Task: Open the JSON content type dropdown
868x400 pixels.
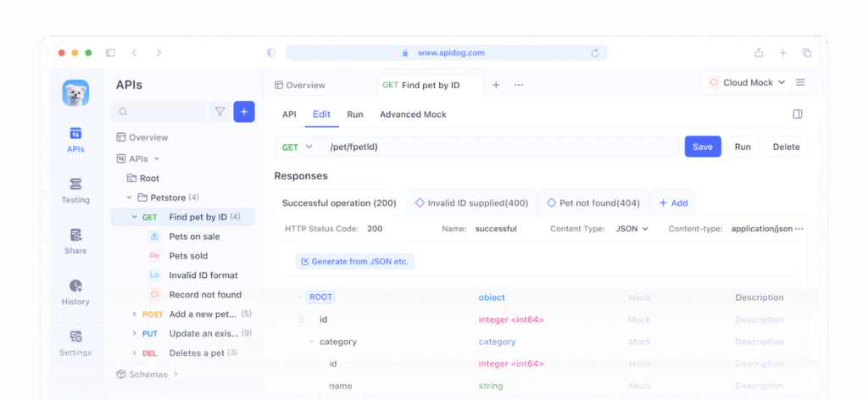Action: 632,229
